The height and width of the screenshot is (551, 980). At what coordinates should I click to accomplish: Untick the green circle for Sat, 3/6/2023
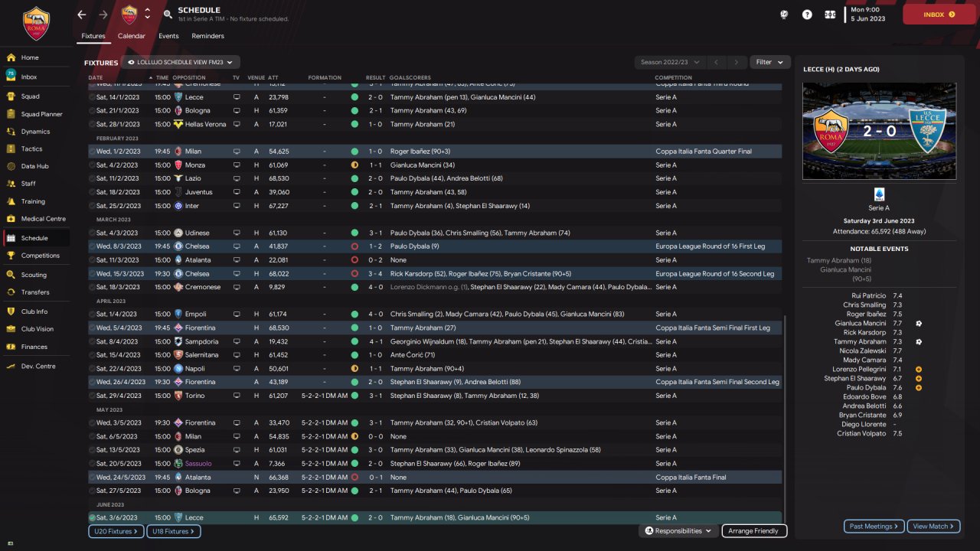click(92, 518)
